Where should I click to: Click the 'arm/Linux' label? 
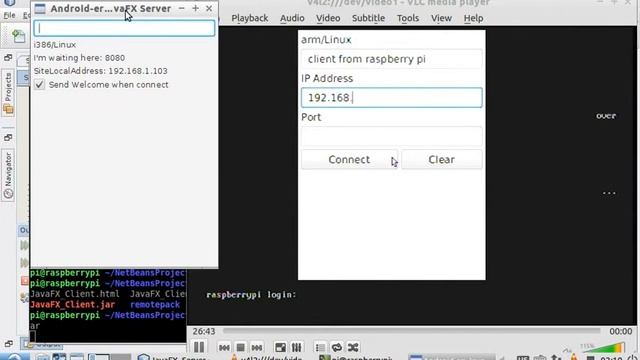326,40
